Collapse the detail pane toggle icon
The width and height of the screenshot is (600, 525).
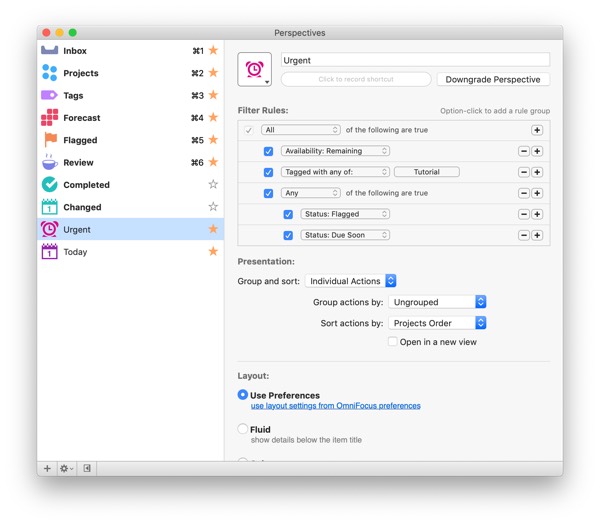pyautogui.click(x=87, y=468)
